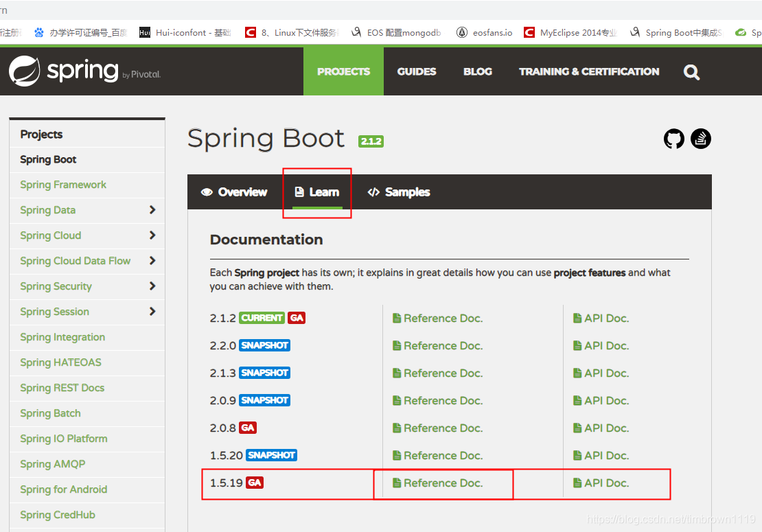
Task: Open API Doc. for version 2.0.8
Action: (x=601, y=428)
